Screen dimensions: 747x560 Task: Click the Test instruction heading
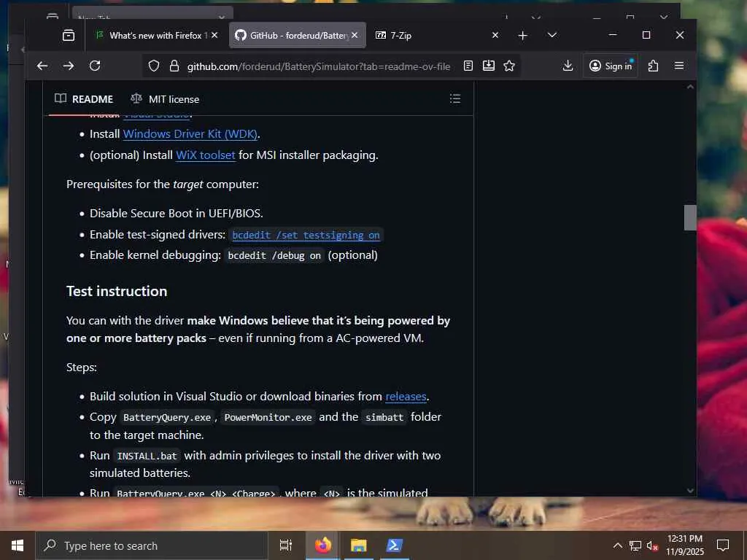(117, 291)
